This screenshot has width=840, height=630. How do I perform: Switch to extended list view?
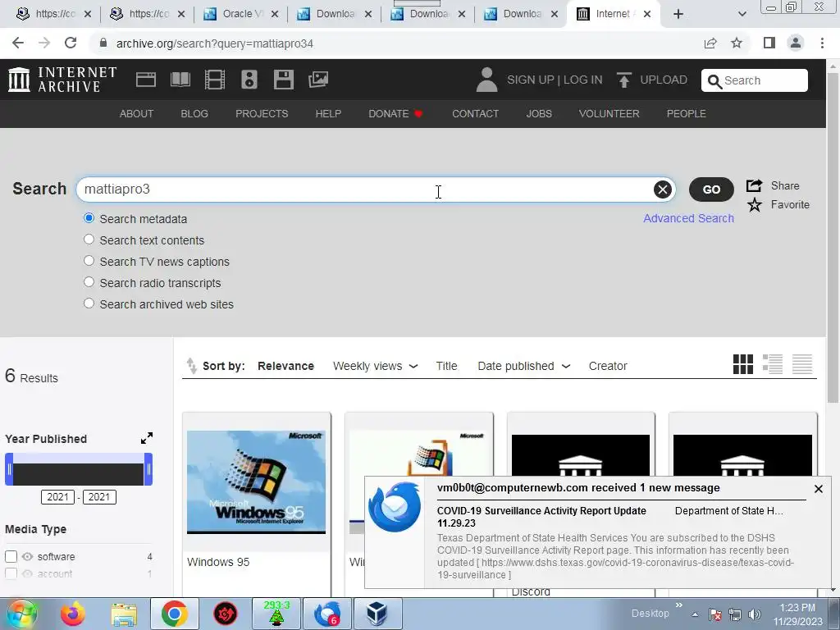pyautogui.click(x=773, y=364)
